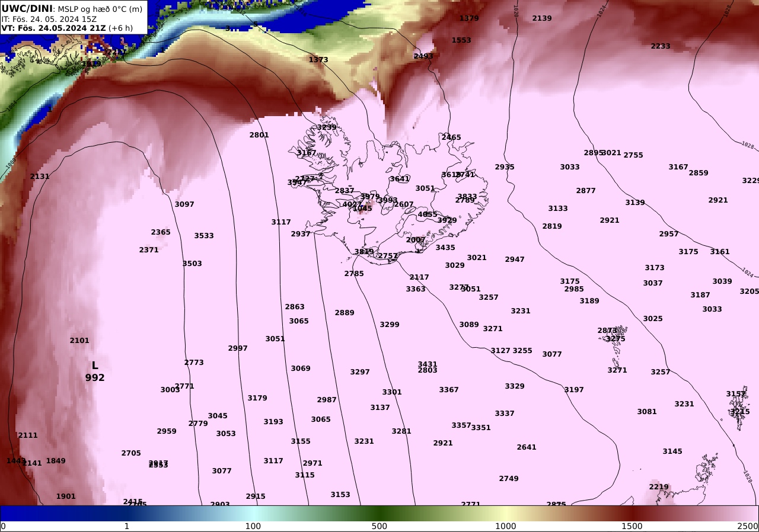The width and height of the screenshot is (759, 532).
Task: Click the 1500 label on the color scale
Action: [x=632, y=526]
